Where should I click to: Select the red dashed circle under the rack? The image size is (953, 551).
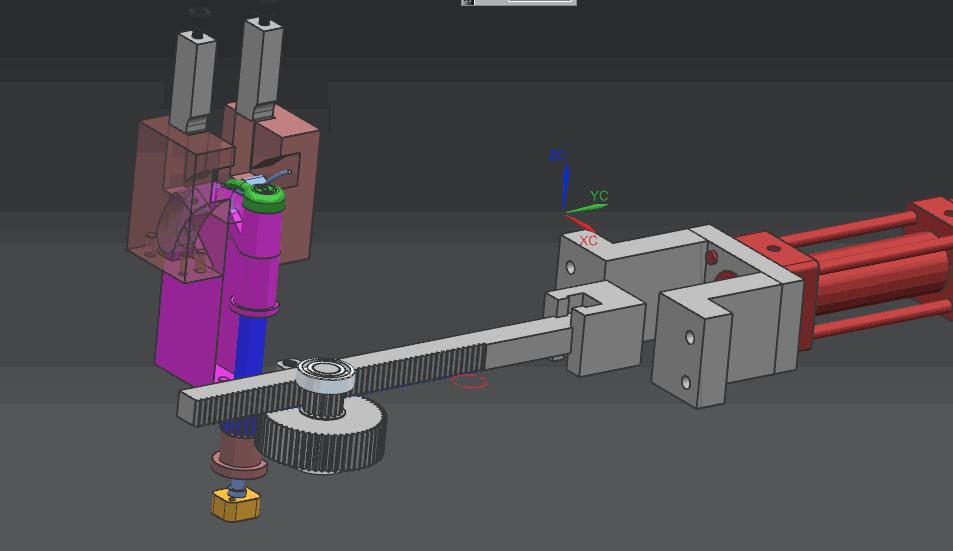click(x=469, y=382)
